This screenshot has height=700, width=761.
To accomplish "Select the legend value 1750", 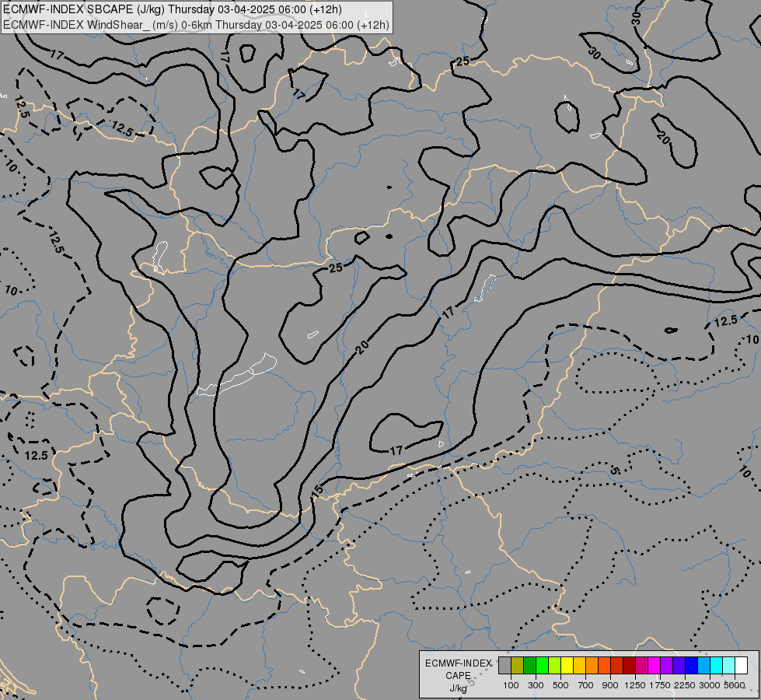I will pyautogui.click(x=660, y=685).
